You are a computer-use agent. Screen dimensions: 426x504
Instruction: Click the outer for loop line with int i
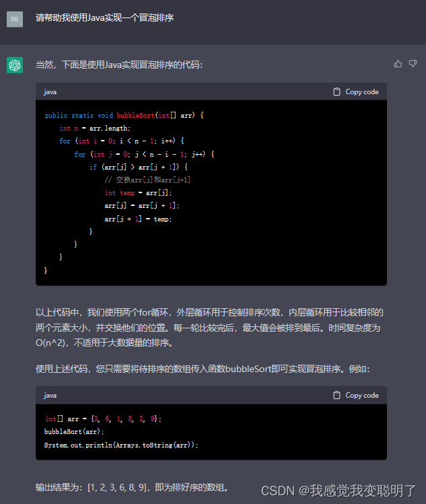(122, 141)
